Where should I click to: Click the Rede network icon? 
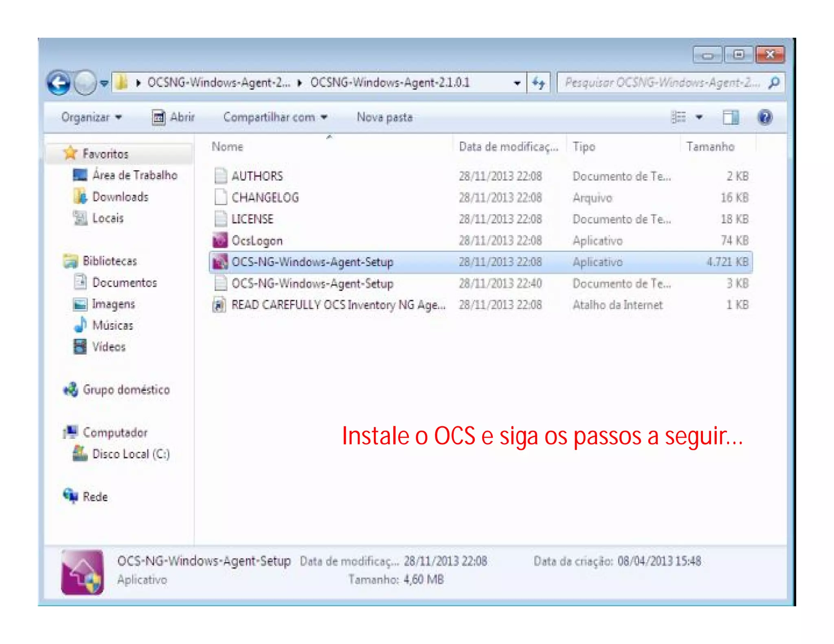click(x=71, y=496)
